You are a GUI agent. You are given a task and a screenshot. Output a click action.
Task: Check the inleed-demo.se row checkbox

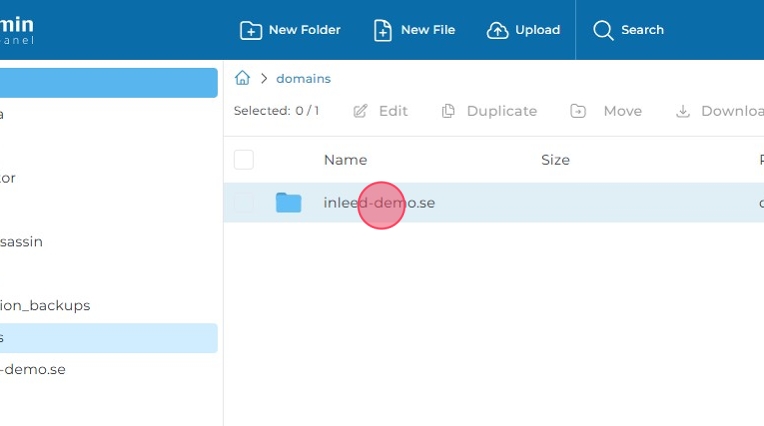click(x=244, y=203)
